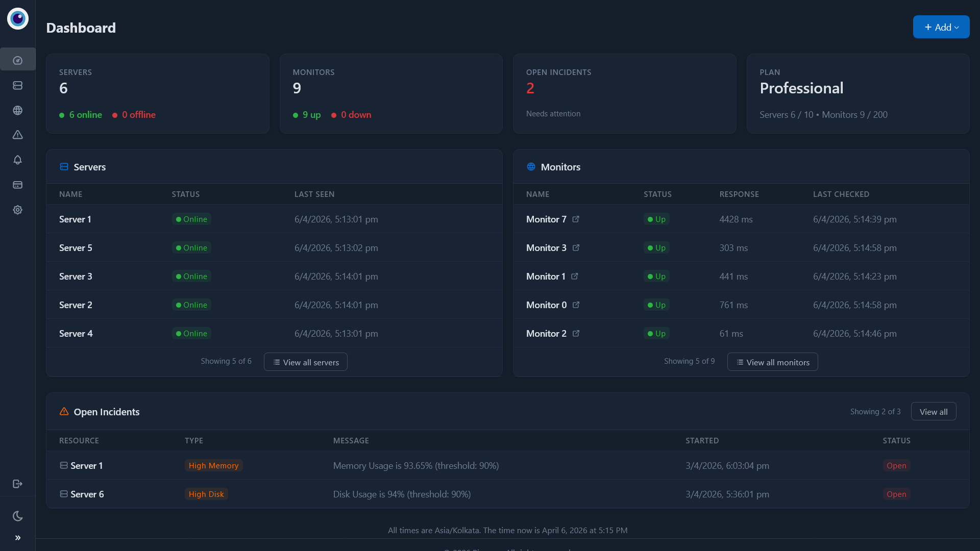Open Billing card icon in sidebar

[x=17, y=185]
